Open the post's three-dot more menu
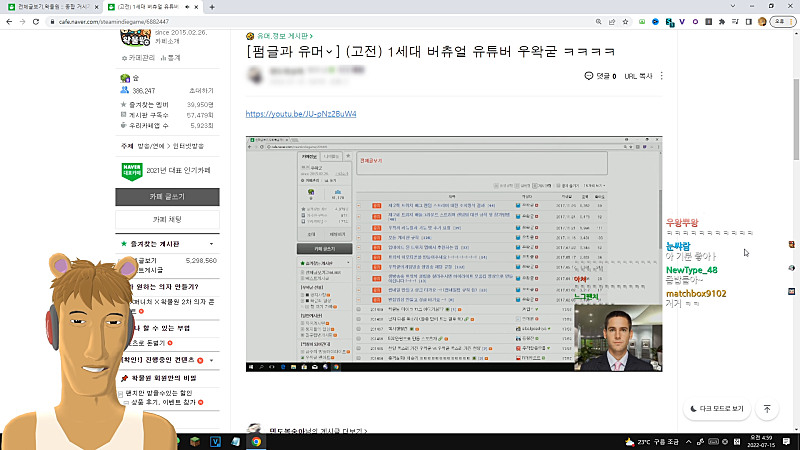The width and height of the screenshot is (800, 450). tap(662, 76)
